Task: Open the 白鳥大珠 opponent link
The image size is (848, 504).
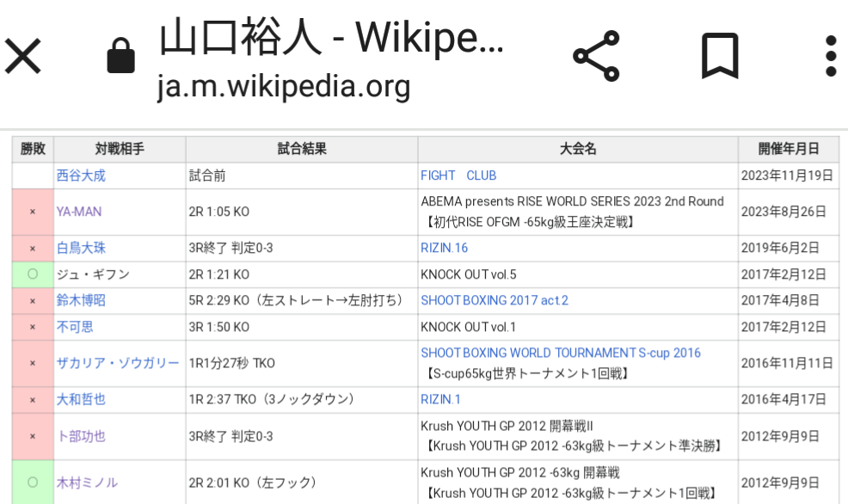Action: pos(81,249)
